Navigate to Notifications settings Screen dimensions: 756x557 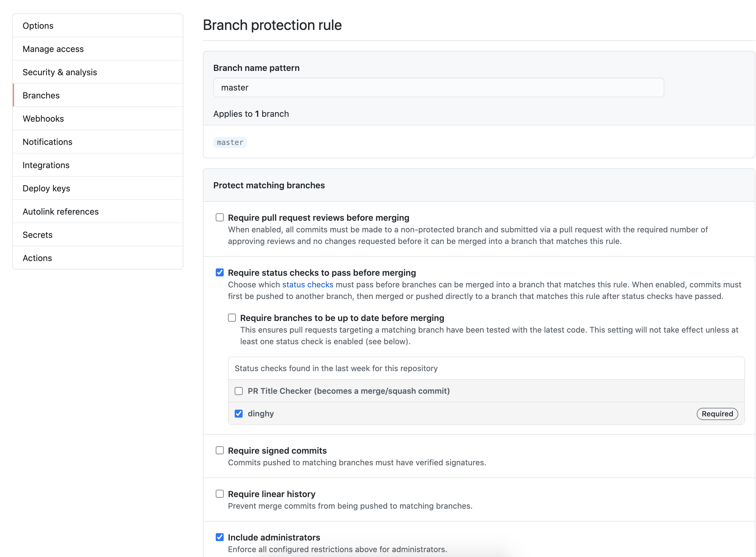point(48,142)
